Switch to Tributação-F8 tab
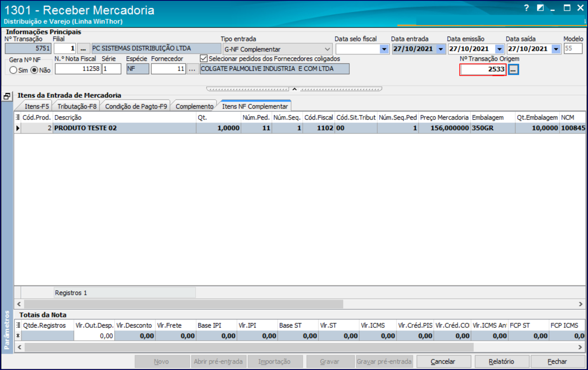Viewport: 588px width, 370px height. pyautogui.click(x=77, y=106)
